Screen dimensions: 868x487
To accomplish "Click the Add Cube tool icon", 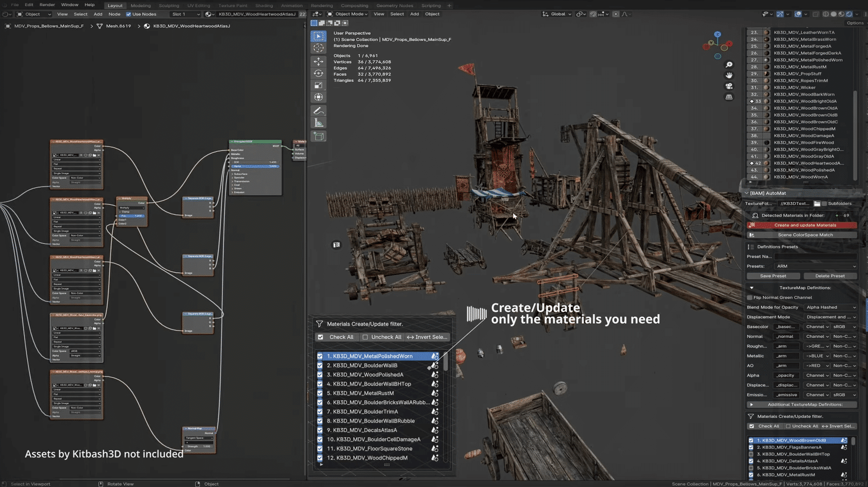I will click(x=318, y=136).
